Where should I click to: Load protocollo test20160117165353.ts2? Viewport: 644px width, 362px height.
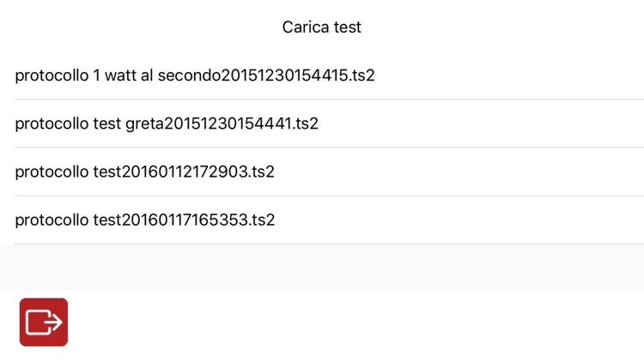tap(144, 220)
